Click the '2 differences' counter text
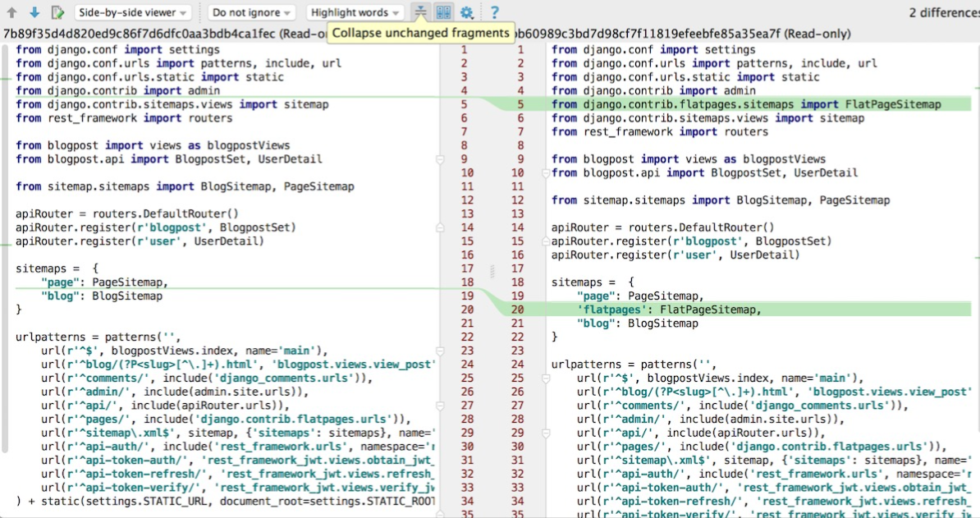Screen dimensions: 980x518 coord(944,12)
